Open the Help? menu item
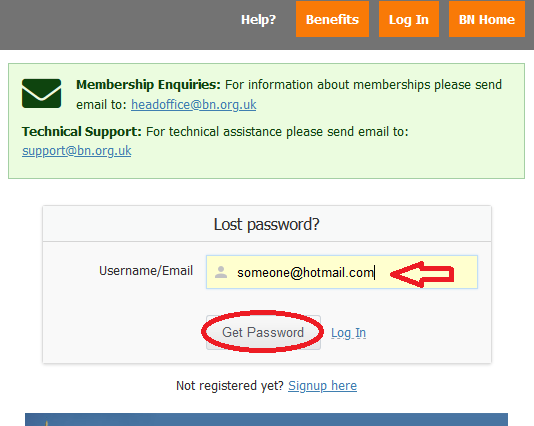The height and width of the screenshot is (426, 534). point(258,19)
